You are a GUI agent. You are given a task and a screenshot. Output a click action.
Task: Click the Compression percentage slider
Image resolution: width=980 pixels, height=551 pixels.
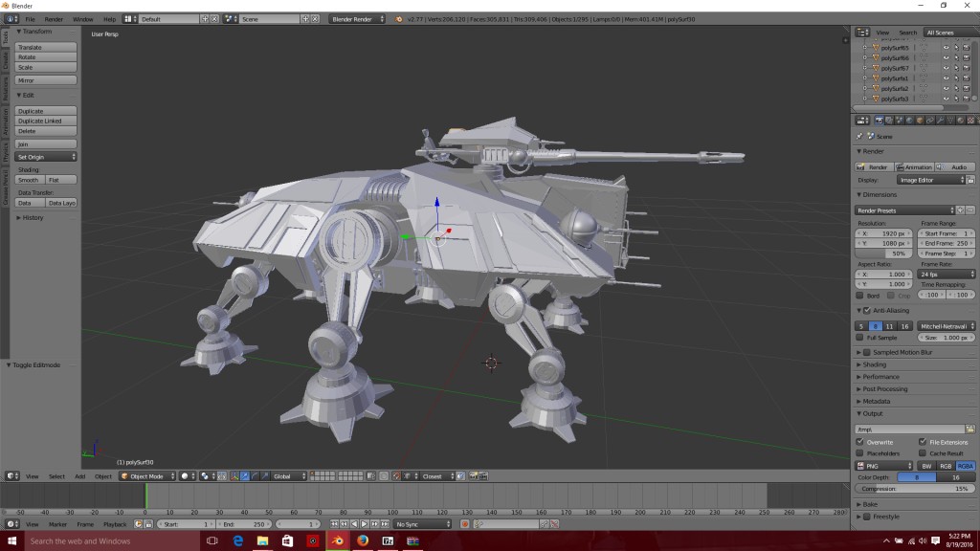(915, 488)
